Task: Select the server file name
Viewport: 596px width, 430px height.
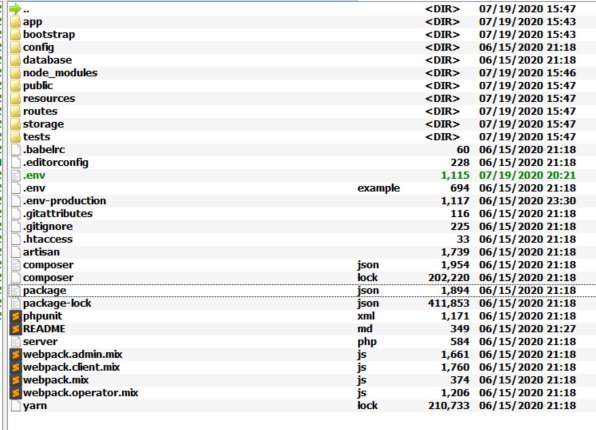Action: (40, 342)
